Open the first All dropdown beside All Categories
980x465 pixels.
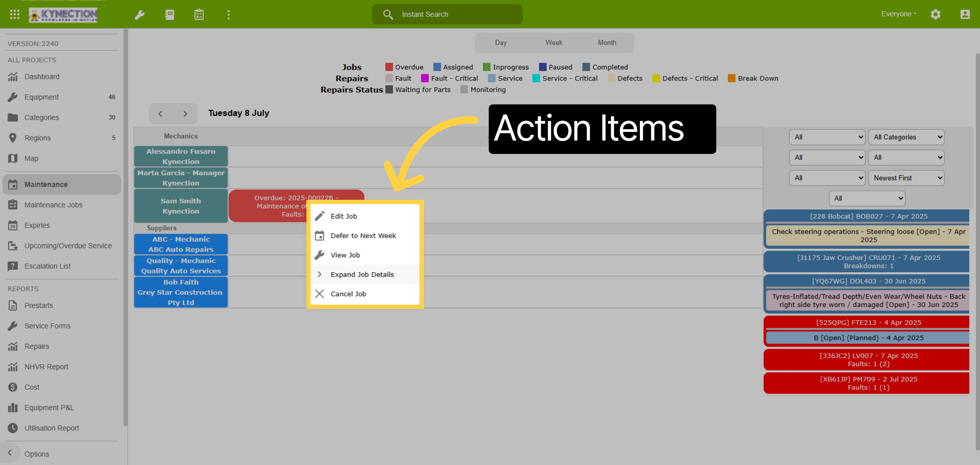click(x=827, y=137)
